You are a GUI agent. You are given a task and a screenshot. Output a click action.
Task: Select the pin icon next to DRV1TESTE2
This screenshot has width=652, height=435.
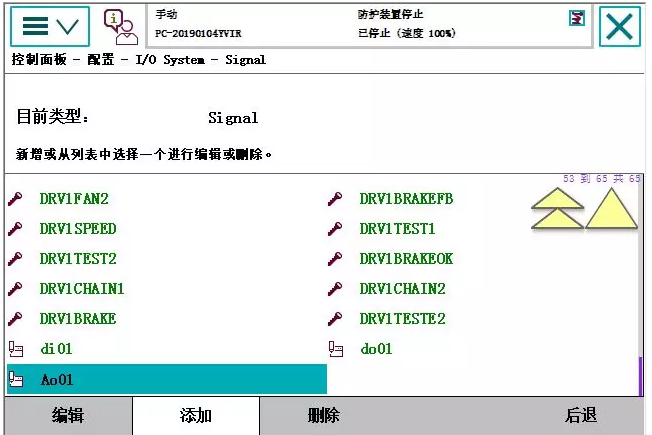(x=335, y=319)
